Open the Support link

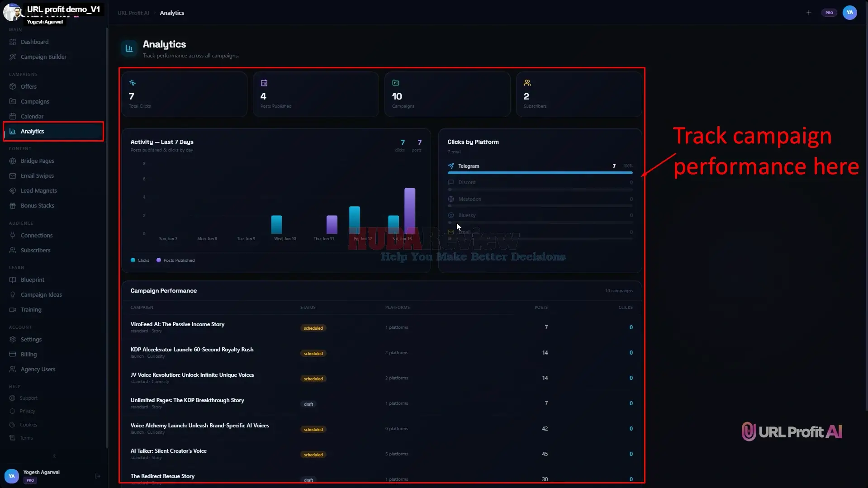[28, 398]
